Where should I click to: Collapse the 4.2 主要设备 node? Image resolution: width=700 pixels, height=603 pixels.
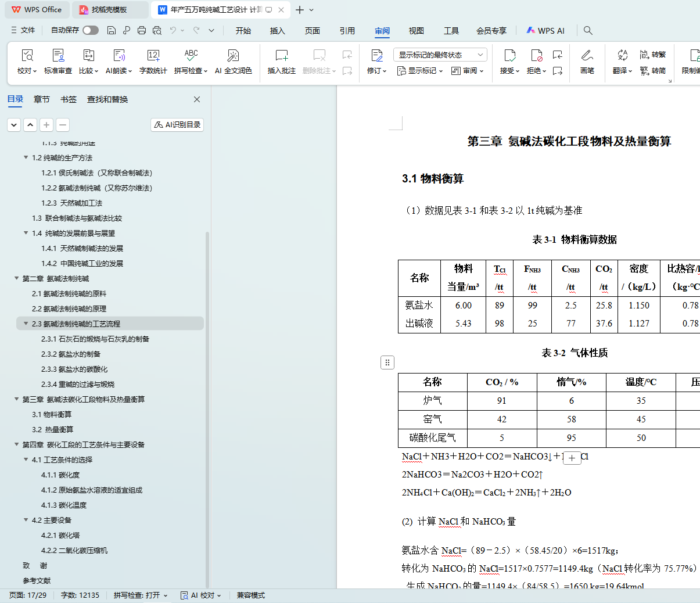point(26,520)
